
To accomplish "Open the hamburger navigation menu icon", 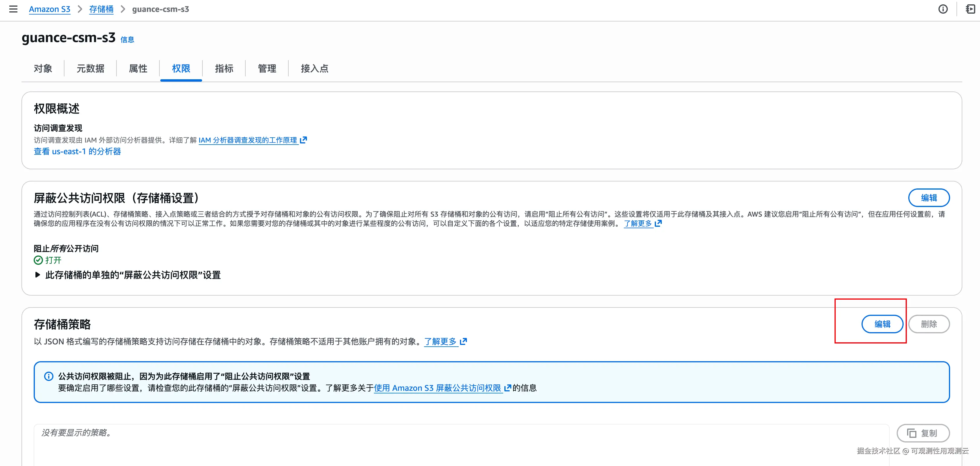I will (13, 9).
